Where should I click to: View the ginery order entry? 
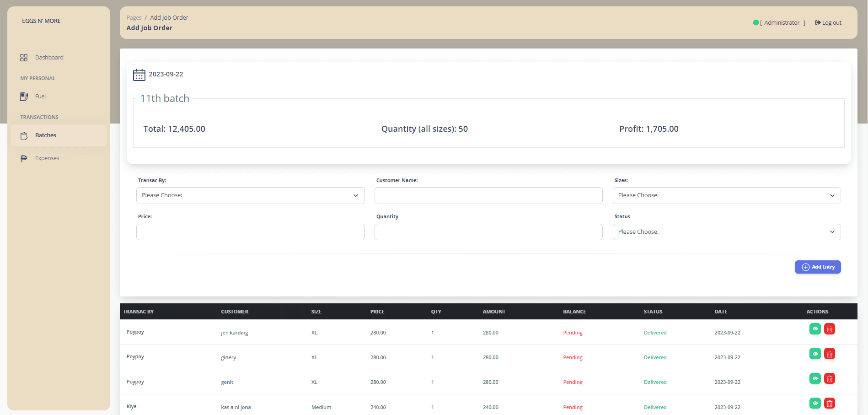(x=815, y=354)
